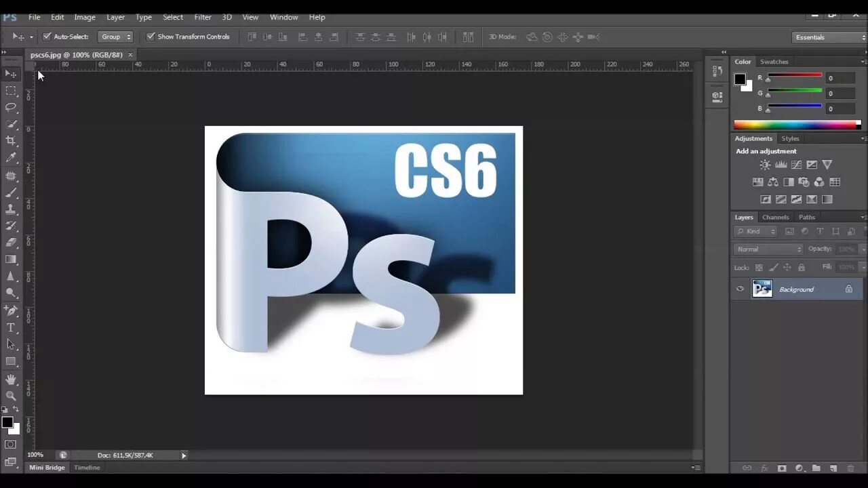Open the File menu
This screenshot has width=868, height=488.
(x=34, y=17)
